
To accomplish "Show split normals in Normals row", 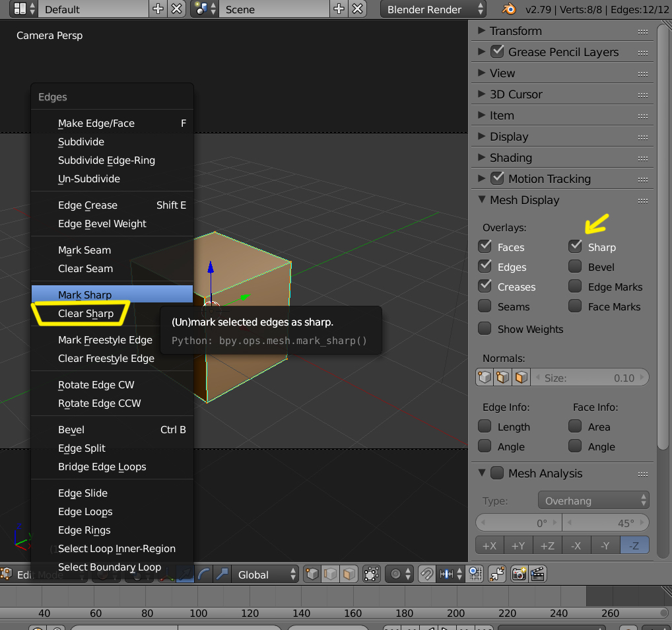I will click(503, 378).
